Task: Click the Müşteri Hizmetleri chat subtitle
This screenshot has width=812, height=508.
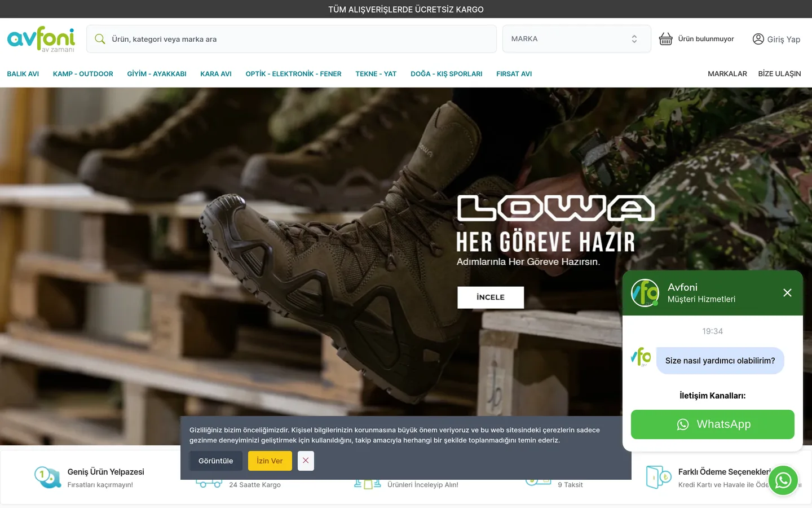Action: click(x=701, y=299)
